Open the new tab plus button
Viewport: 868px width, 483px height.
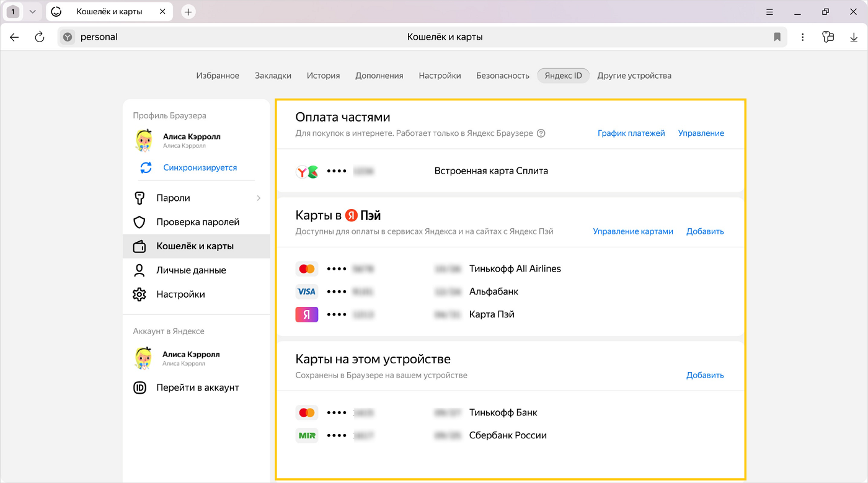(x=188, y=12)
